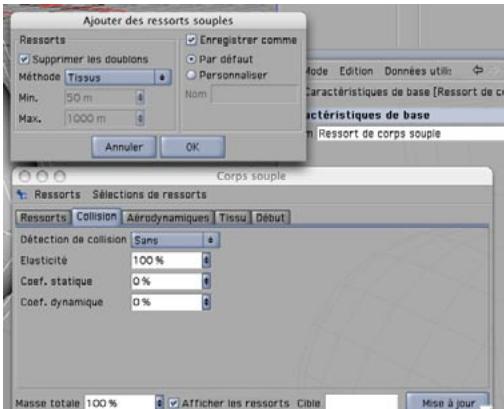Open the Sélections de ressorts menu
The width and height of the screenshot is (504, 409).
click(x=149, y=195)
